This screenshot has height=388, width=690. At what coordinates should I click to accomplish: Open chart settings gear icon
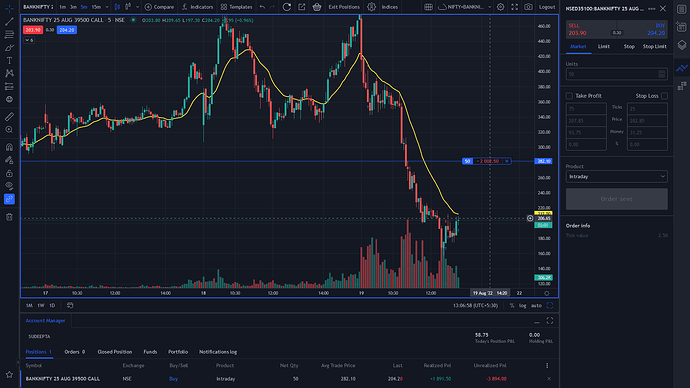(x=500, y=7)
